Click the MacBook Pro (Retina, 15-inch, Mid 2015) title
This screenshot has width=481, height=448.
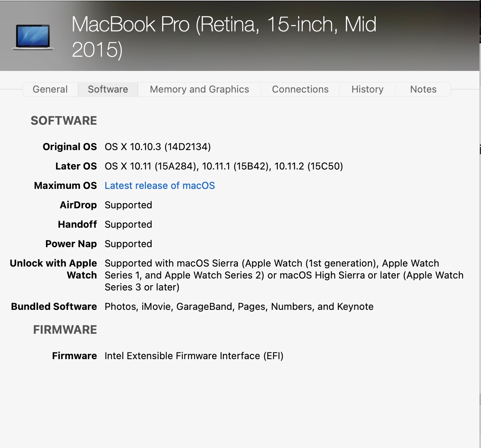pyautogui.click(x=224, y=37)
